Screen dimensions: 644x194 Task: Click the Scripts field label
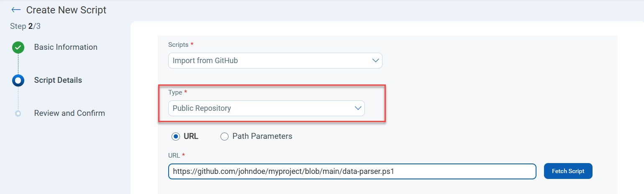point(179,45)
